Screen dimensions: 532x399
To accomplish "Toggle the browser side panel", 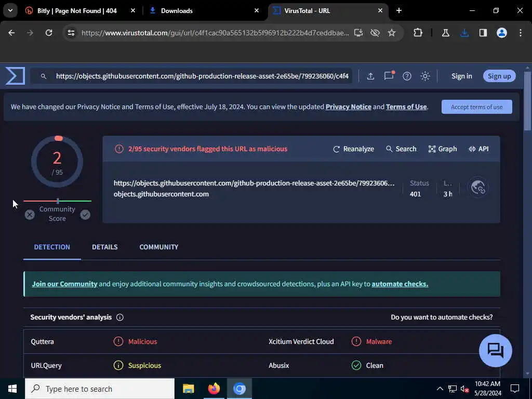I will pyautogui.click(x=483, y=33).
